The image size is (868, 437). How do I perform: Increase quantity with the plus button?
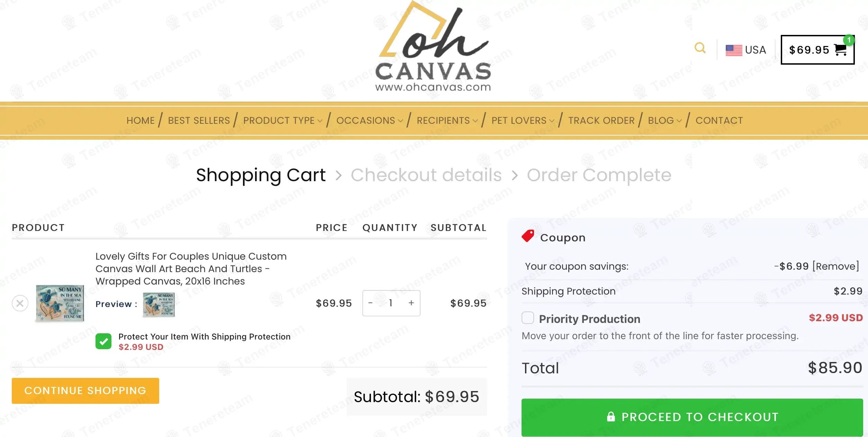pyautogui.click(x=411, y=303)
